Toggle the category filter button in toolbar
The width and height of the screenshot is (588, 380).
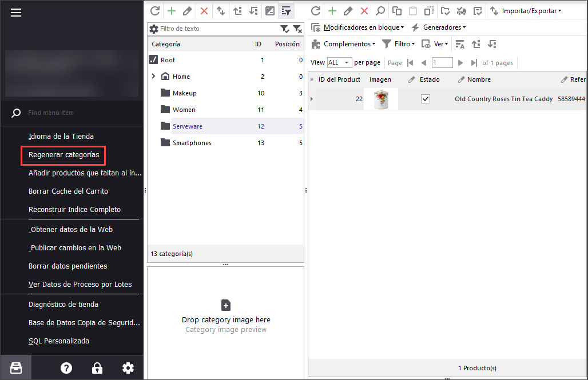286,11
